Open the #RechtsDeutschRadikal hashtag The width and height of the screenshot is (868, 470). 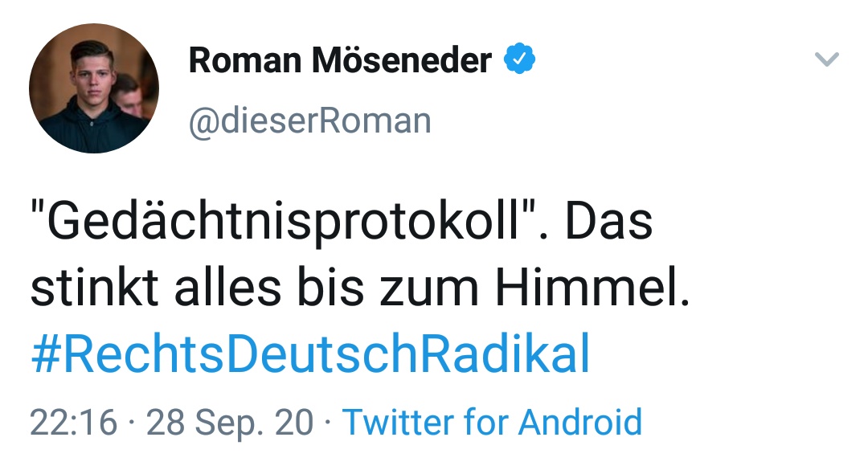pos(310,354)
